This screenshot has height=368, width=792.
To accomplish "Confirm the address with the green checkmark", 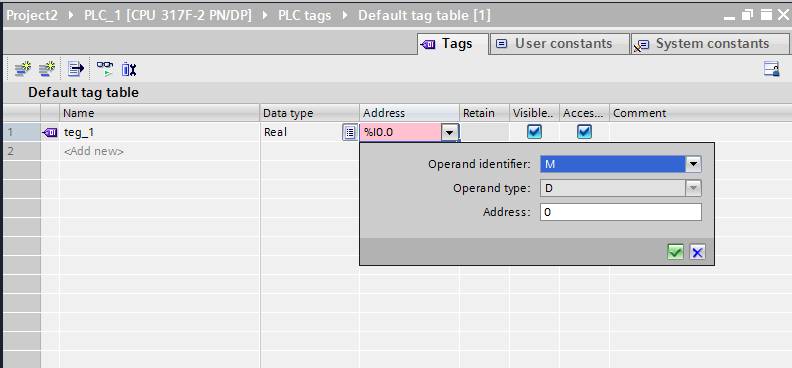I will coord(675,252).
